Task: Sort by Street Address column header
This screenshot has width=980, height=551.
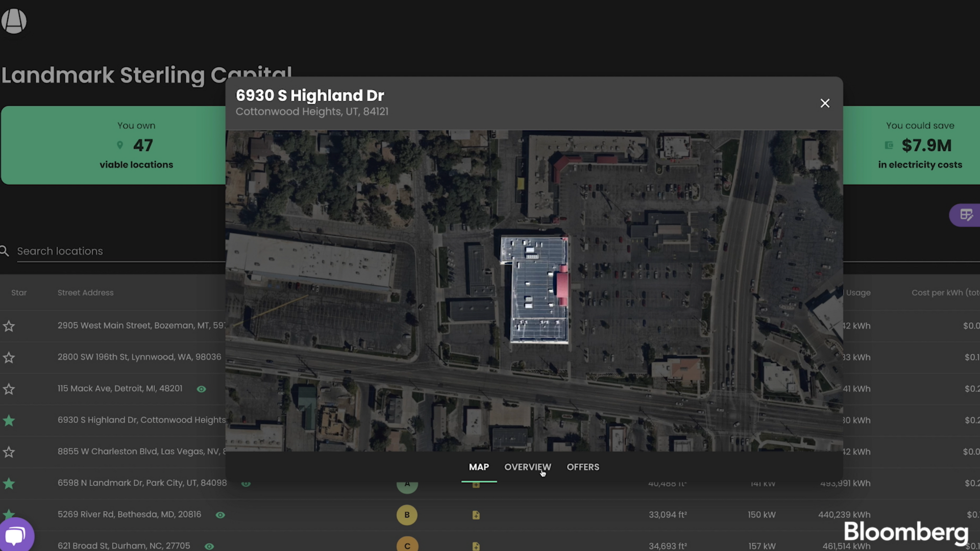Action: (85, 293)
